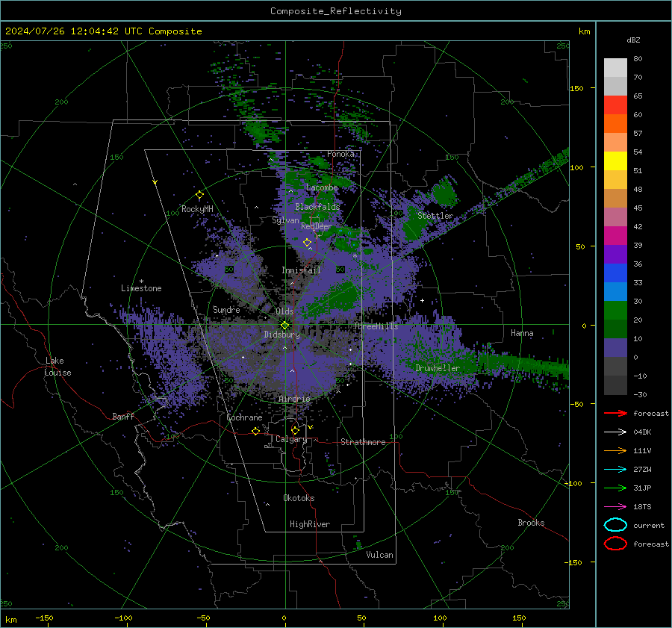
Task: Click the yellow 'km' unit label at top right
Action: click(x=584, y=31)
